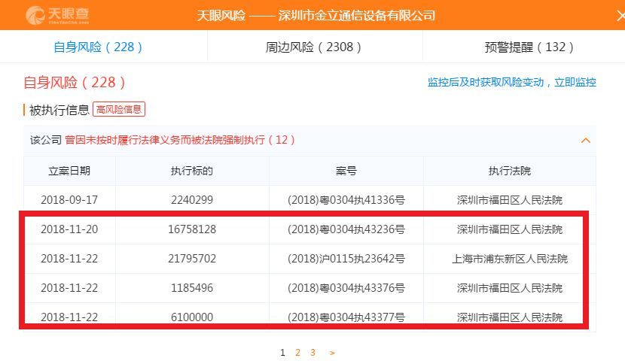Viewport: 625px width, 364px height.
Task: Switch to the 自身风险 (228) tab
Action: 98,47
